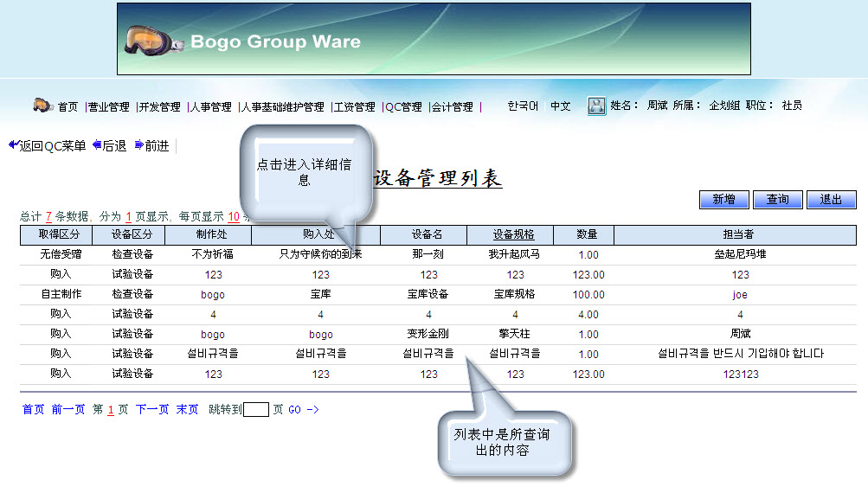Click the 4.00 quantity cell
This screenshot has width=868, height=493.
[x=588, y=315]
